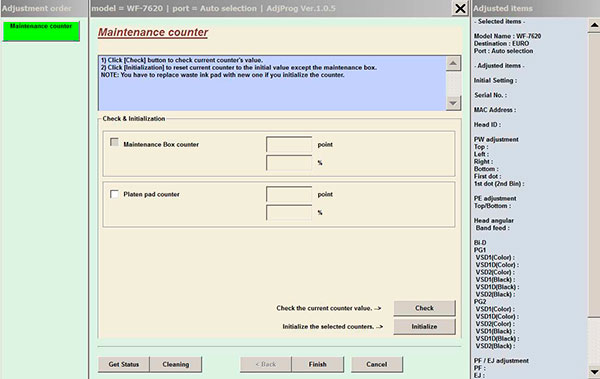Screen dimensions: 600x379
Task: Click the '1st dot (2nd Bin) :' entry
Action: [x=499, y=184]
